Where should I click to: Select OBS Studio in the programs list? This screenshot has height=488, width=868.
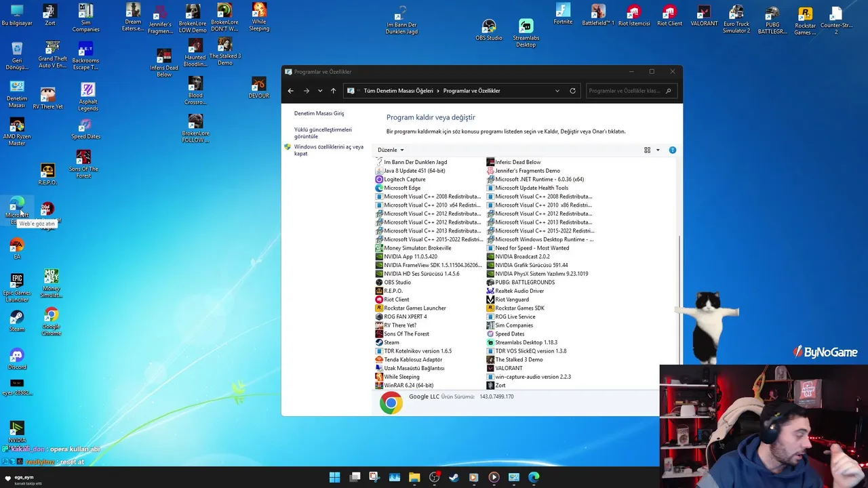[397, 283]
